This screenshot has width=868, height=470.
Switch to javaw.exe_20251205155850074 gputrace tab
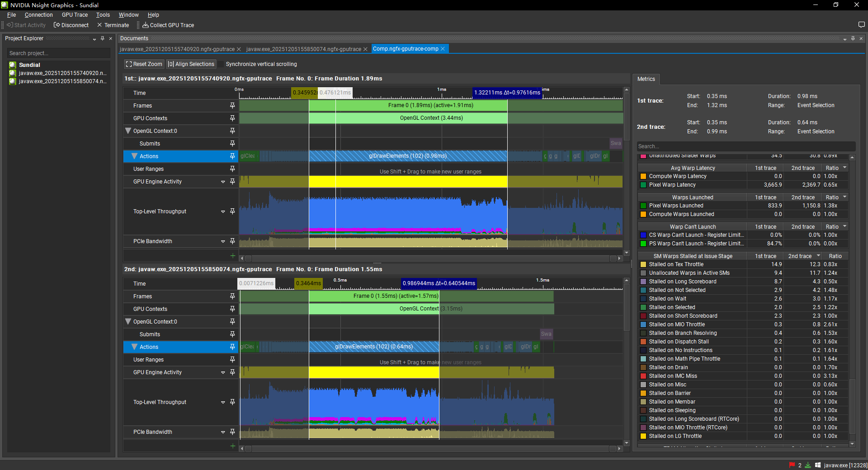coord(303,49)
